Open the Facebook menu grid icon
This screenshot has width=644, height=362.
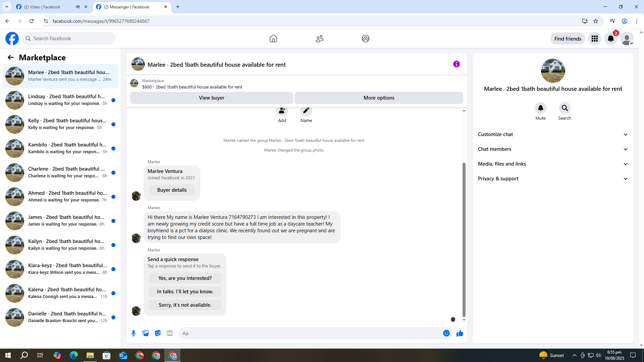pos(594,39)
